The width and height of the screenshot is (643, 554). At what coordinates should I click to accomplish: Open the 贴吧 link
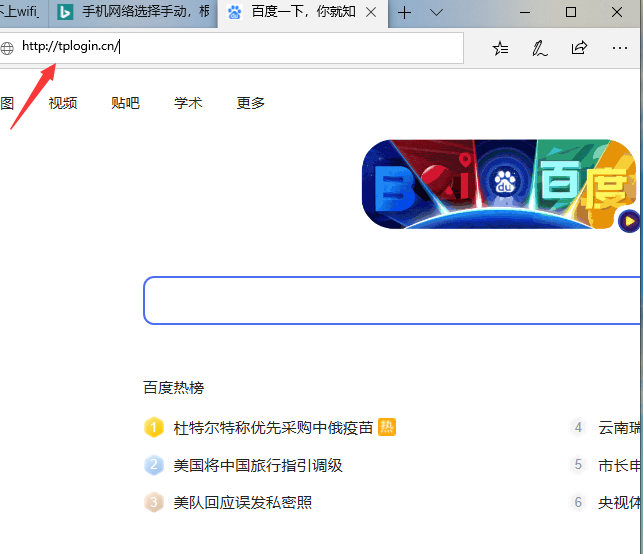tap(125, 103)
